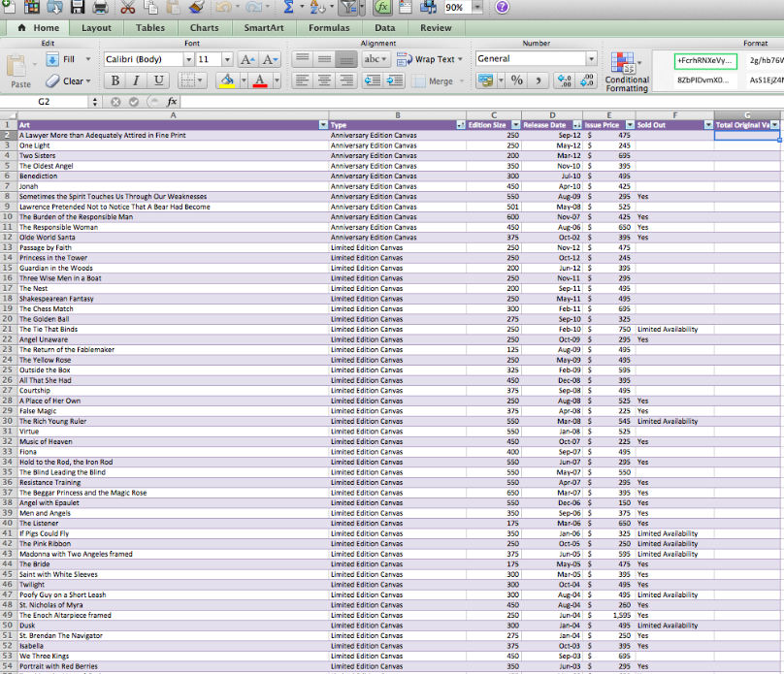Switch to the Tables ribbon tab
The image size is (784, 674).
point(150,28)
